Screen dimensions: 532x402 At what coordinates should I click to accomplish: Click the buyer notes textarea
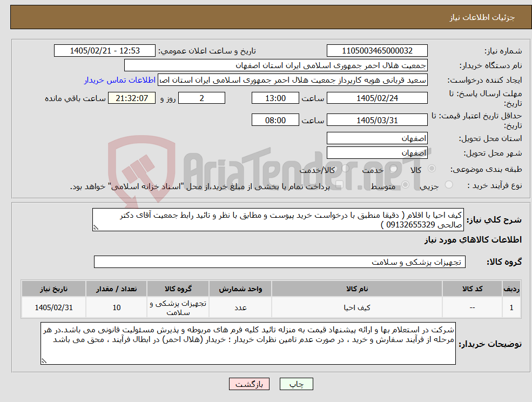[248, 344]
